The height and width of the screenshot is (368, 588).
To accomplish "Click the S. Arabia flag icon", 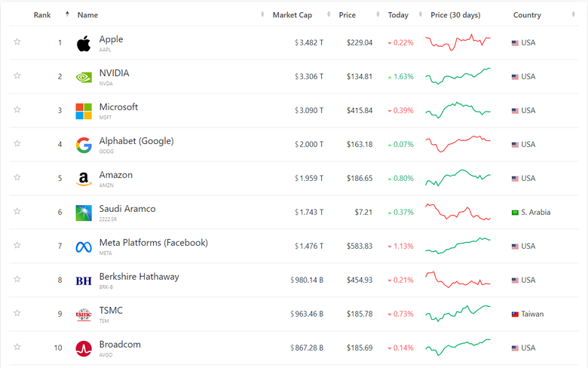I will coord(515,213).
